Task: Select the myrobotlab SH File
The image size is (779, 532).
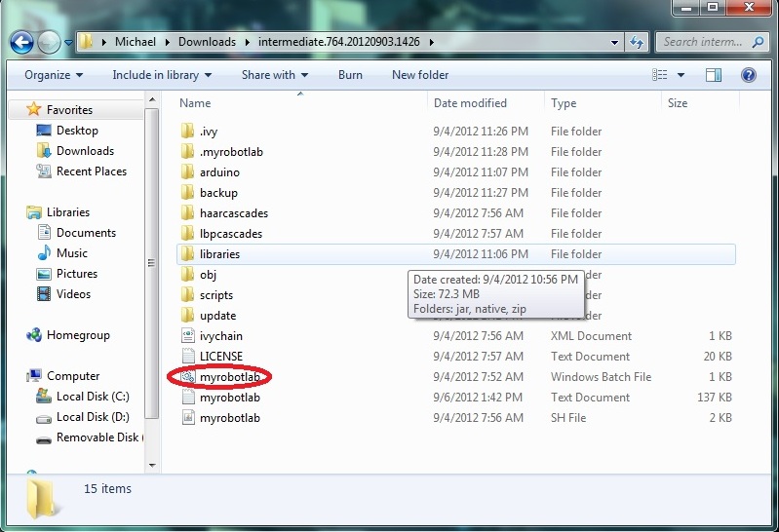Action: click(x=229, y=418)
